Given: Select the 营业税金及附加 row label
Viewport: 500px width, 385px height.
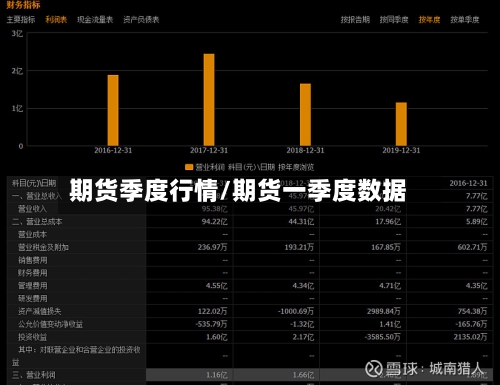Looking at the screenshot, I should point(43,247).
